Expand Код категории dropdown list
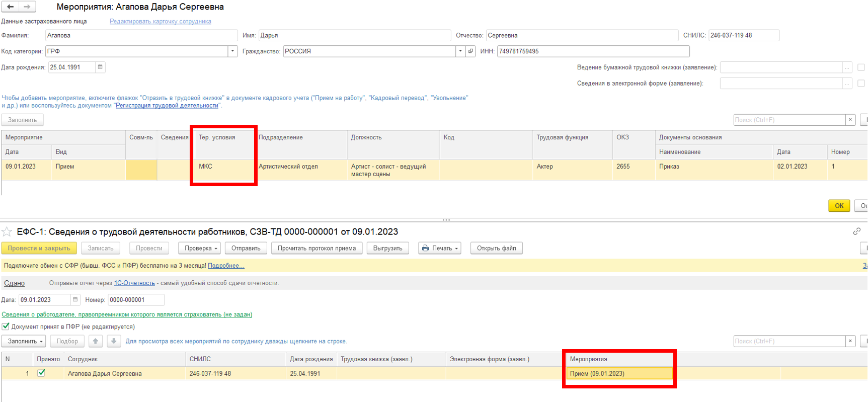Viewport: 868px width, 402px height. pyautogui.click(x=232, y=51)
